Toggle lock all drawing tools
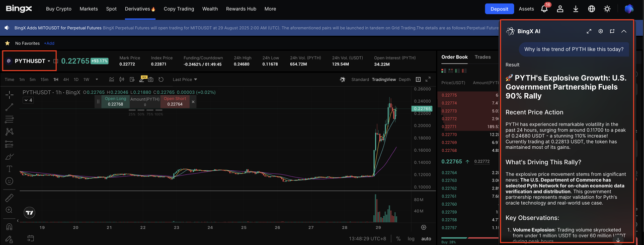Image resolution: width=644 pixels, height=245 pixels. 9,239
